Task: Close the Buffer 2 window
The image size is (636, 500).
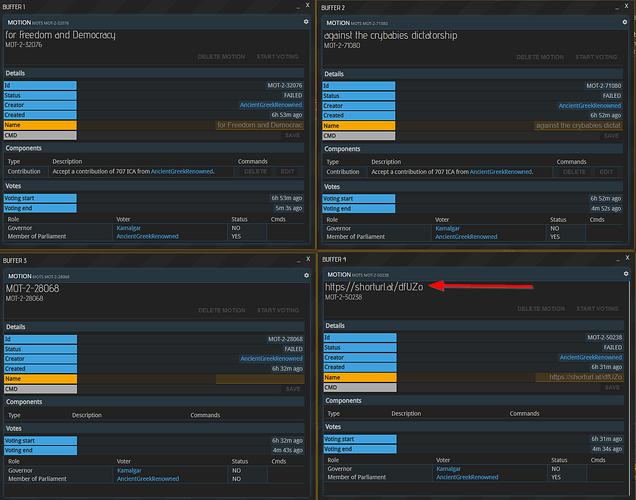Action: click(626, 6)
